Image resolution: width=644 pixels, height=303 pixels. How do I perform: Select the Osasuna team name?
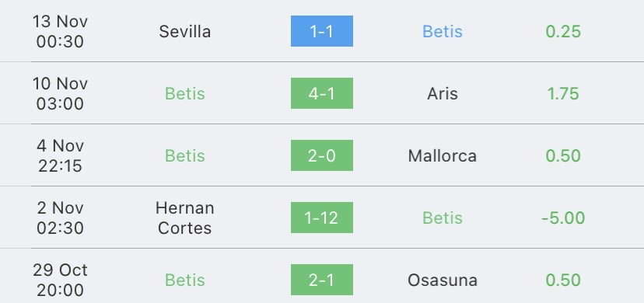pos(443,280)
